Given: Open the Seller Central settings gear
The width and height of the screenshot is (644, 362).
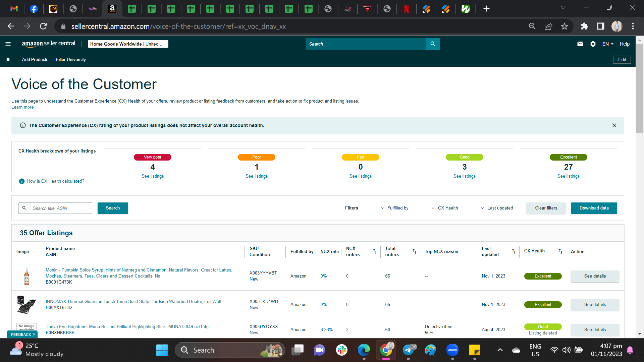Looking at the screenshot, I should coord(593,44).
